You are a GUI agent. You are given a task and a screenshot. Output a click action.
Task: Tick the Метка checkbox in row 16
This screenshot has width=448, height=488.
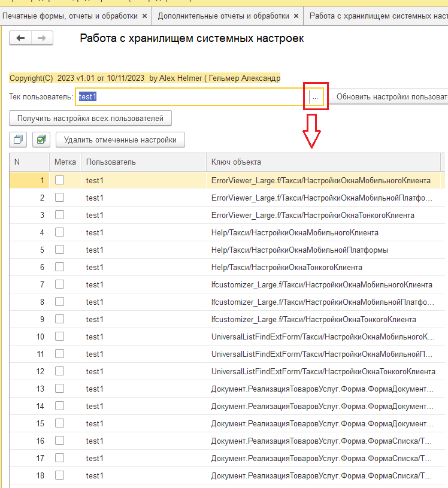(59, 440)
